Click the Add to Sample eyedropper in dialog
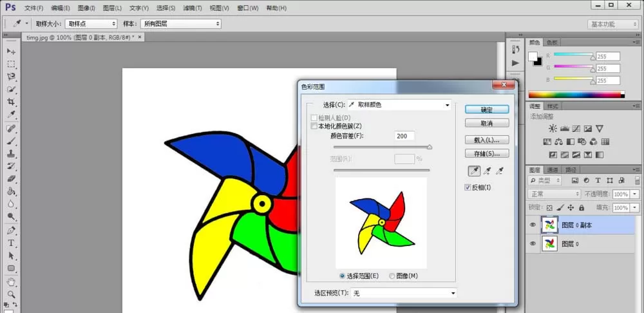644x313 pixels. click(x=487, y=171)
